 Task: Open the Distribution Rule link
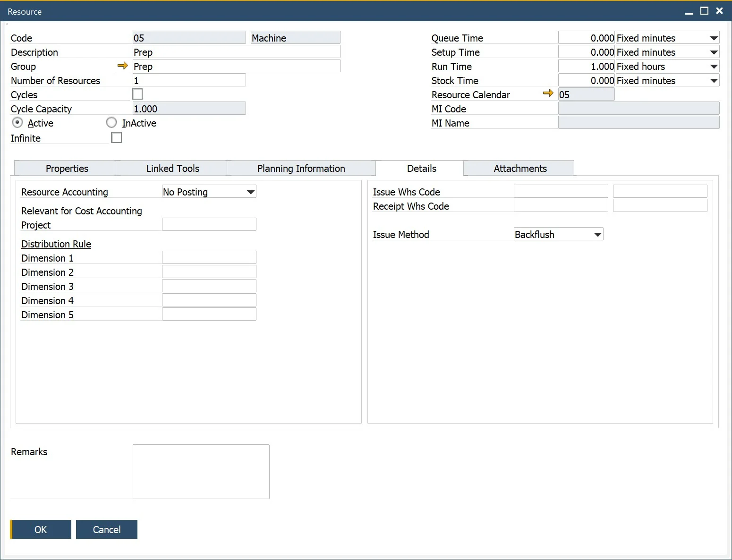[56, 244]
